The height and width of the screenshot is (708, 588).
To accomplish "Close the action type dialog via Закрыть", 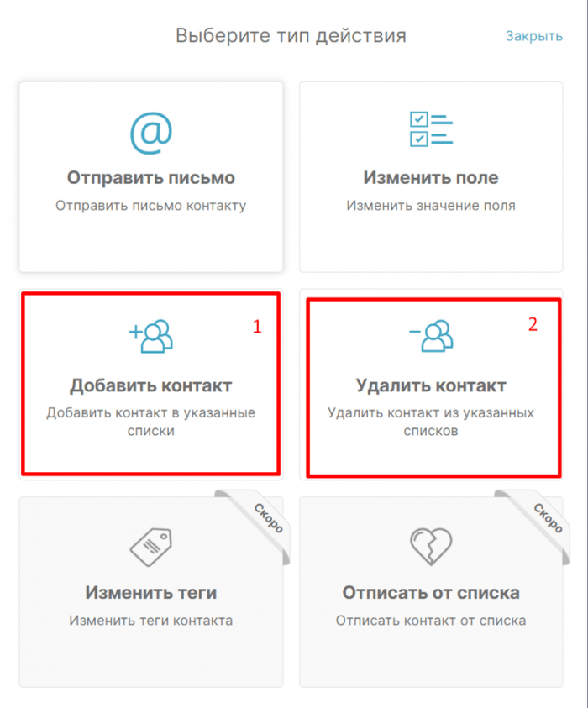I will tap(533, 36).
